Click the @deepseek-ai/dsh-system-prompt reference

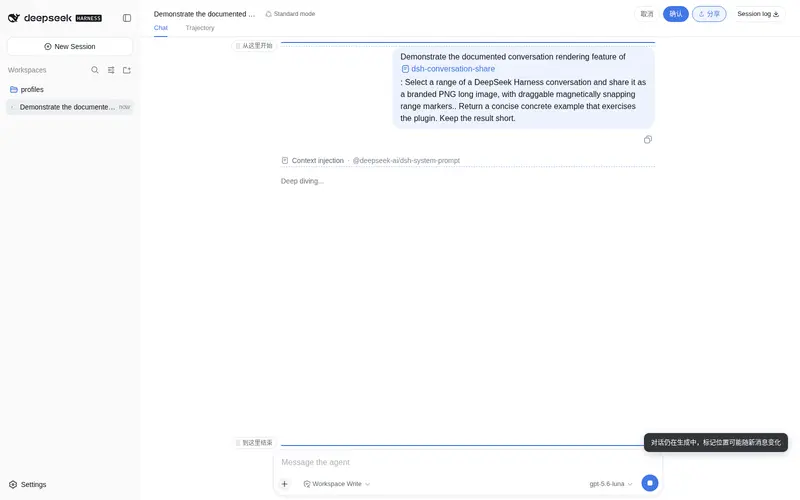[x=406, y=160]
